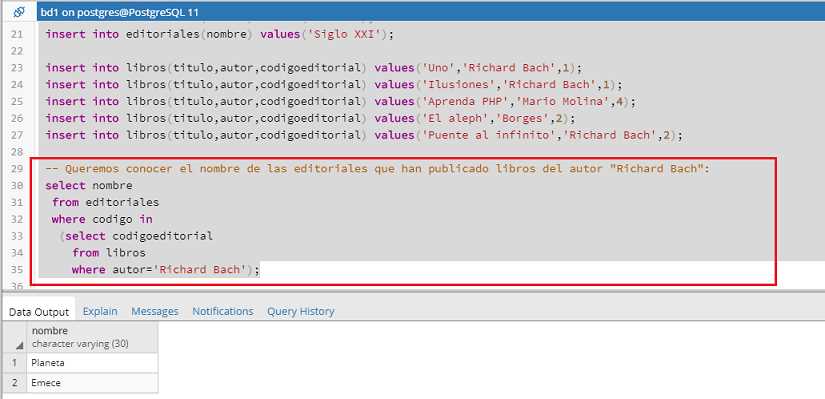Click the 'from editoriales' line
This screenshot has height=399, width=825.
pyautogui.click(x=105, y=203)
